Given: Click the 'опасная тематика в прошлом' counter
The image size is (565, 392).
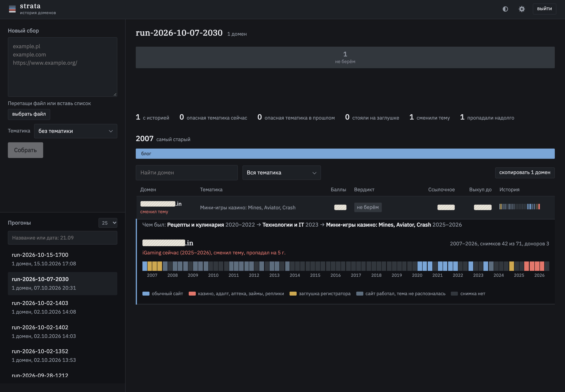Looking at the screenshot, I should [296, 117].
